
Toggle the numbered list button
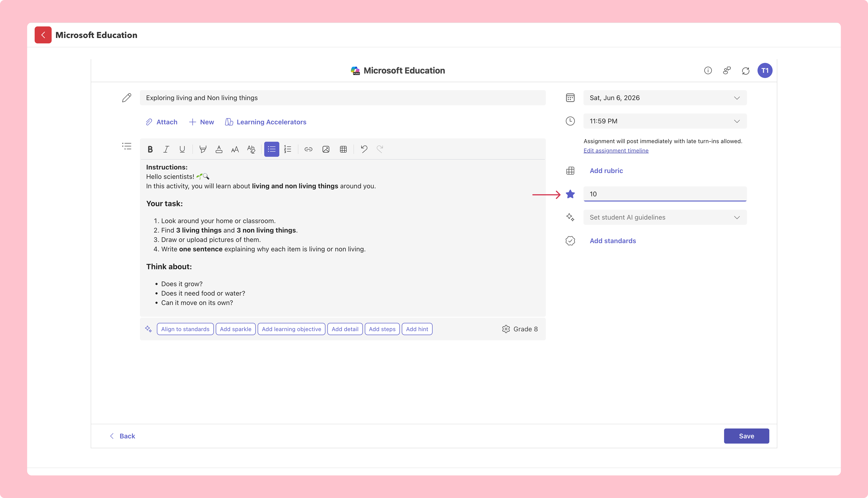click(287, 149)
